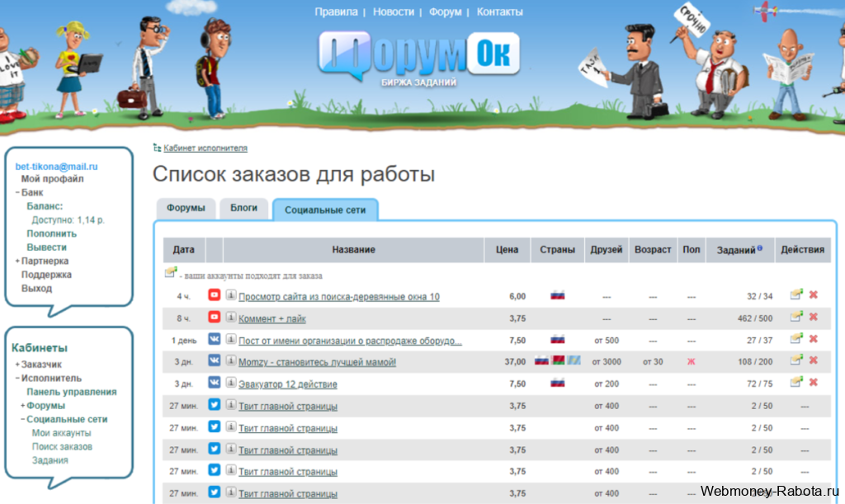Screen dimensions: 845x504
Task: Click the Название column header
Action: point(353,250)
